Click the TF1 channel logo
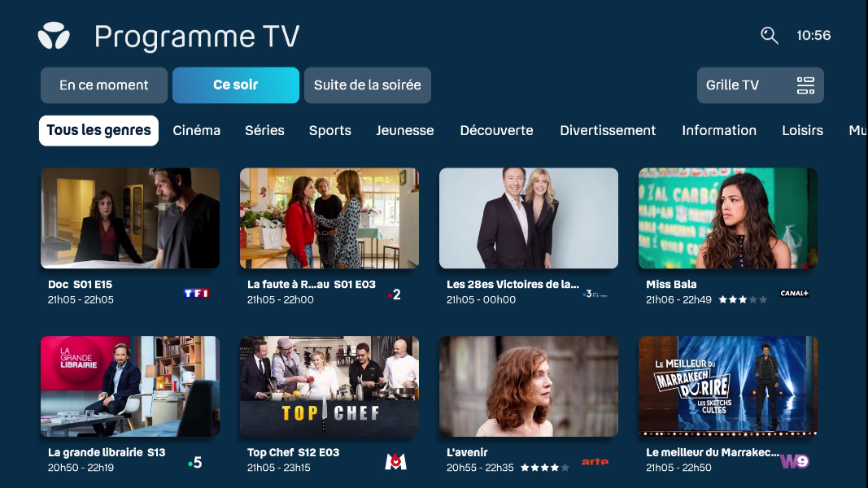868x488 pixels. pos(197,294)
